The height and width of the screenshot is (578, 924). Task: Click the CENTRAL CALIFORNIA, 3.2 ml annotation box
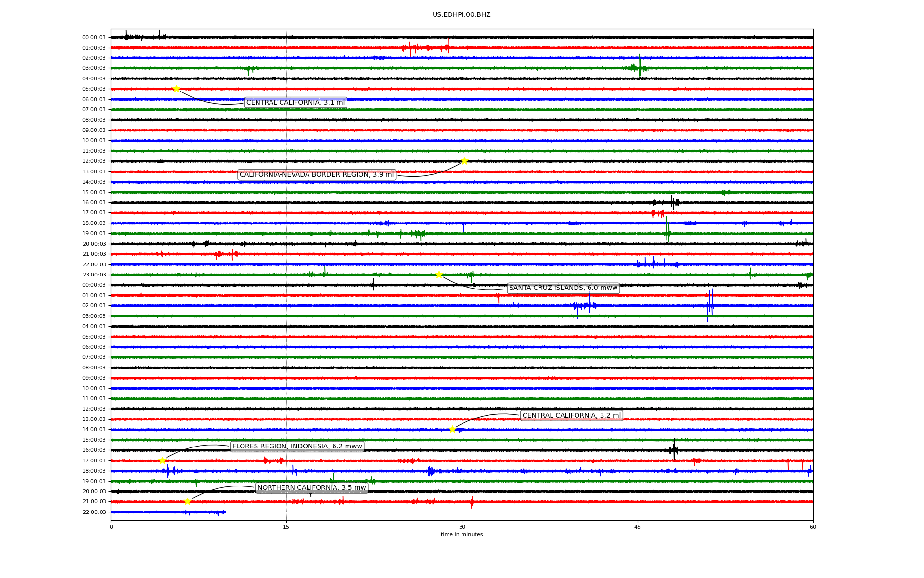pyautogui.click(x=571, y=416)
